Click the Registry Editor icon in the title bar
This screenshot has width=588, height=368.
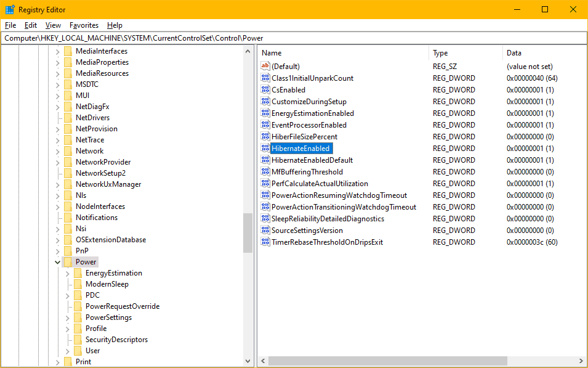point(9,9)
